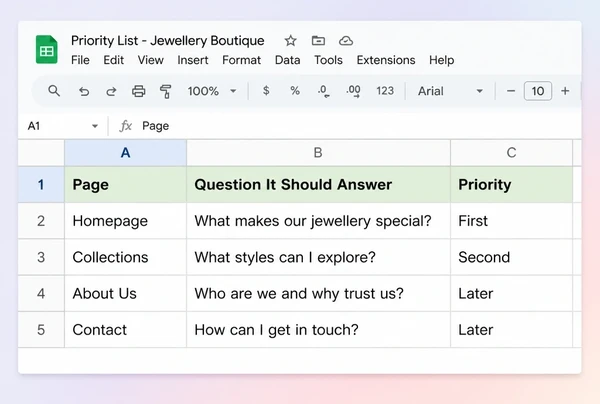Select row 1 header
This screenshot has width=600, height=404.
click(41, 184)
